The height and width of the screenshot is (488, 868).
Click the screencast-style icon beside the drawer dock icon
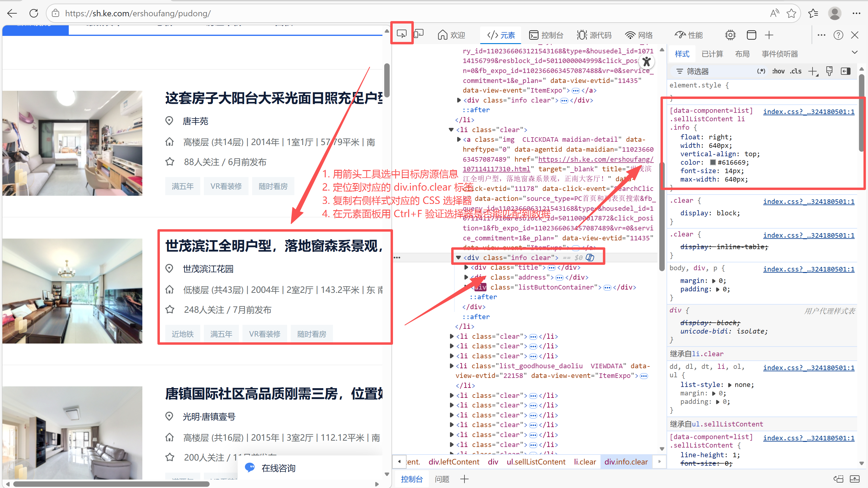pyautogui.click(x=838, y=479)
